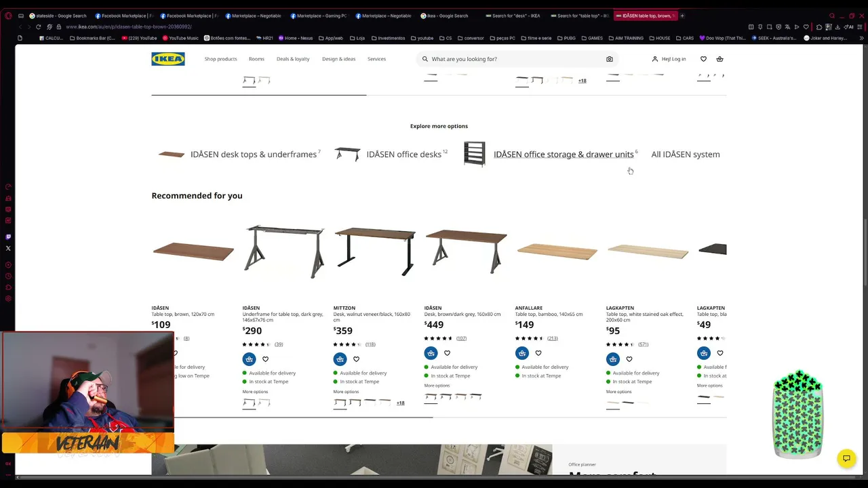Screen dimensions: 868x488
Task: Select the fourth variant under the IDÅSEN $449 desk
Action: [x=475, y=396]
